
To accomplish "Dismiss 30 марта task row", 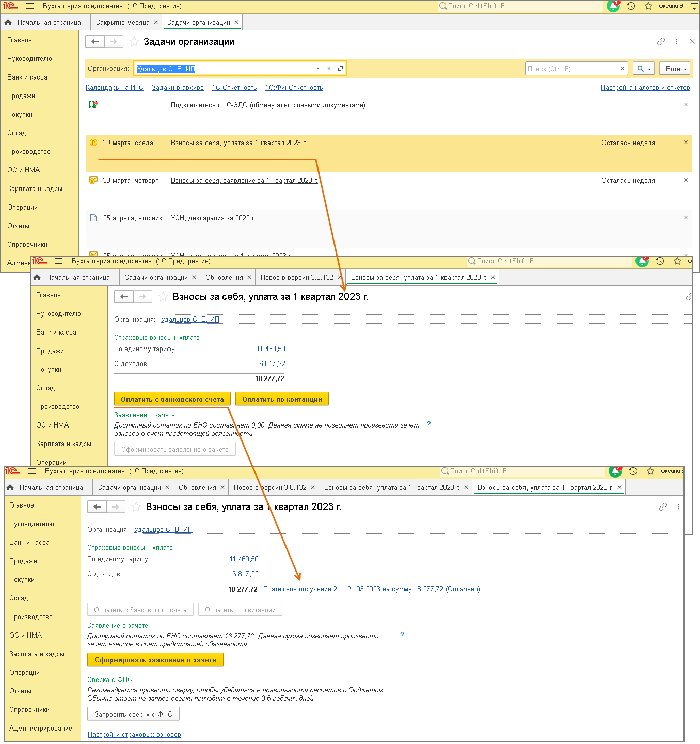I will click(686, 180).
